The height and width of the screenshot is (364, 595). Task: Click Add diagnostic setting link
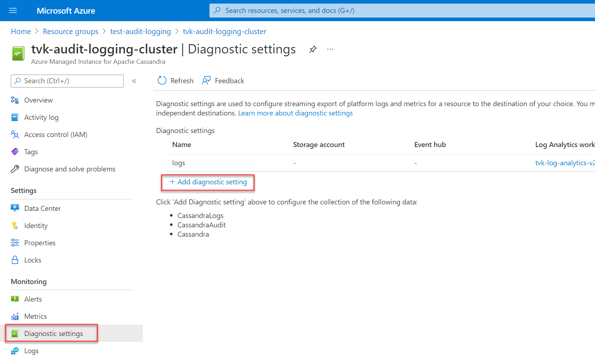(208, 182)
